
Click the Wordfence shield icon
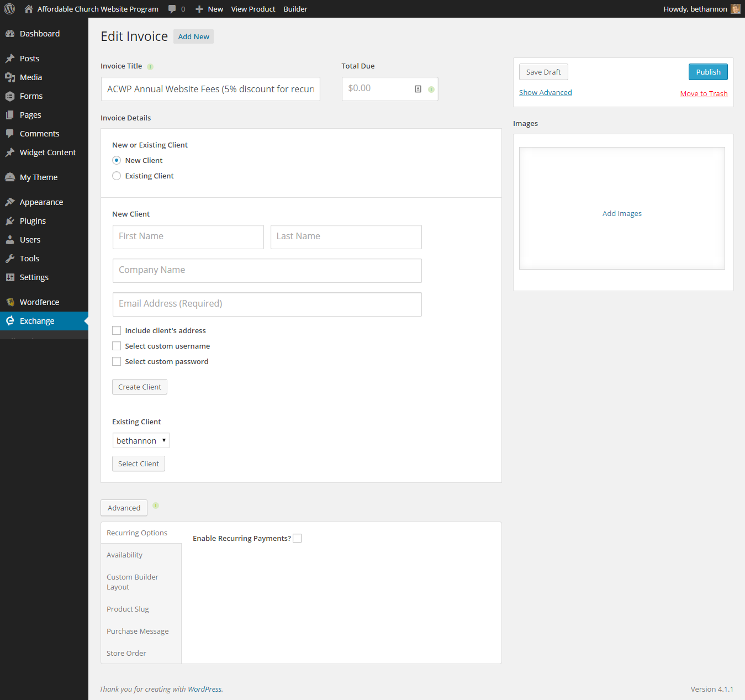[x=10, y=302]
